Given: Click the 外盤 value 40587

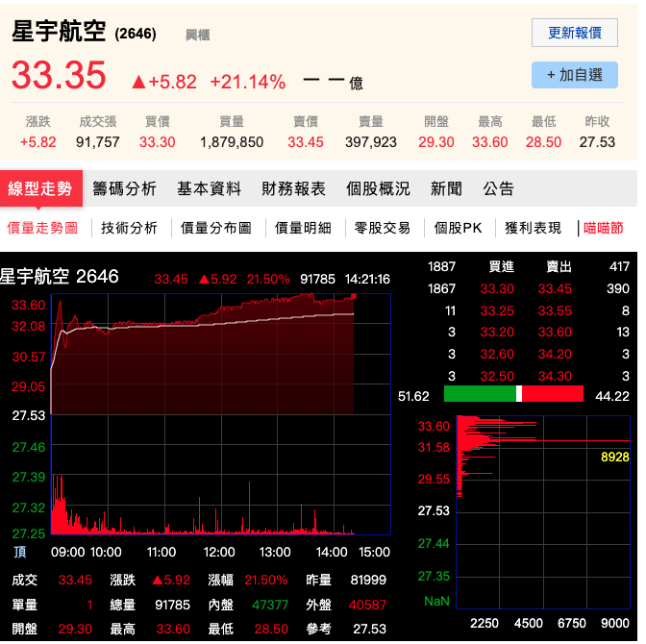Looking at the screenshot, I should coord(367,605).
